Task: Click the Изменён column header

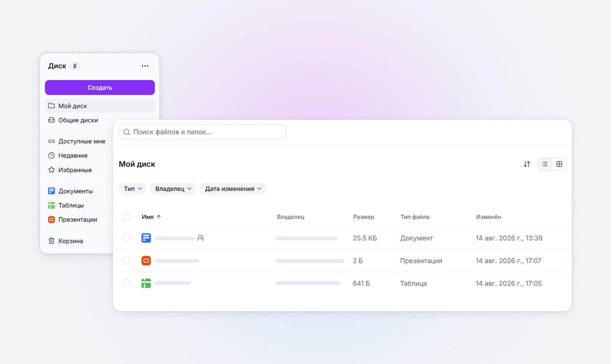Action: click(x=488, y=217)
